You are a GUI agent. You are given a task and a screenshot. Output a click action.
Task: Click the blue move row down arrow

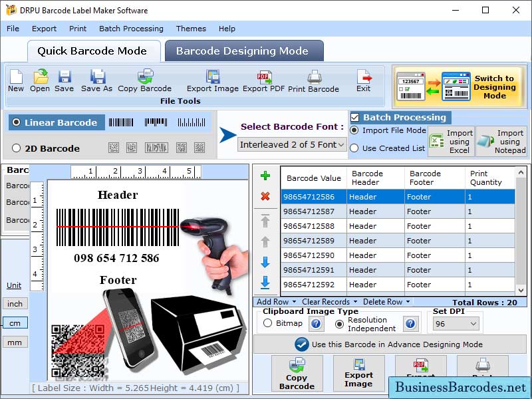(265, 262)
